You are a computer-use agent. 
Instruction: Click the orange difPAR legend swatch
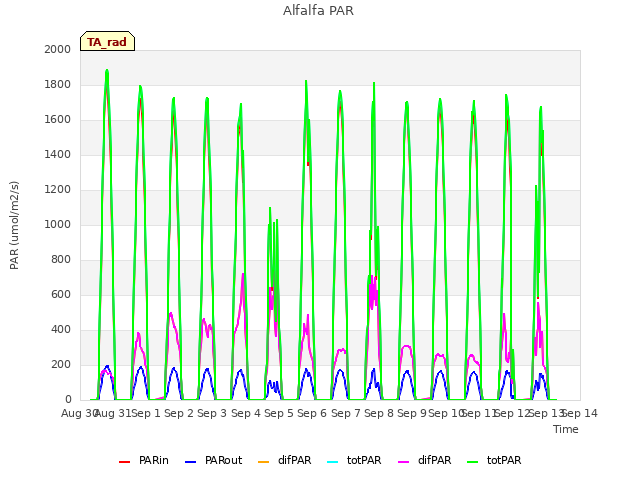(x=264, y=462)
